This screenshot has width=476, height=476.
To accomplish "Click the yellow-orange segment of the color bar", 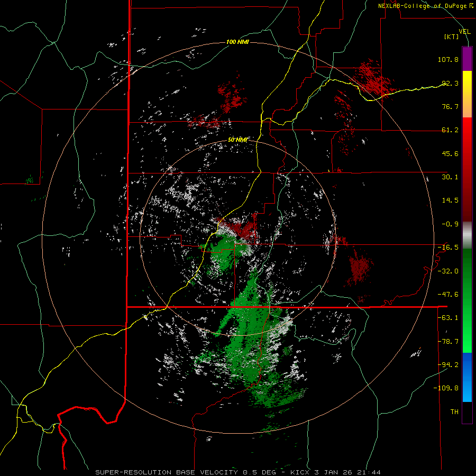I will (467, 94).
